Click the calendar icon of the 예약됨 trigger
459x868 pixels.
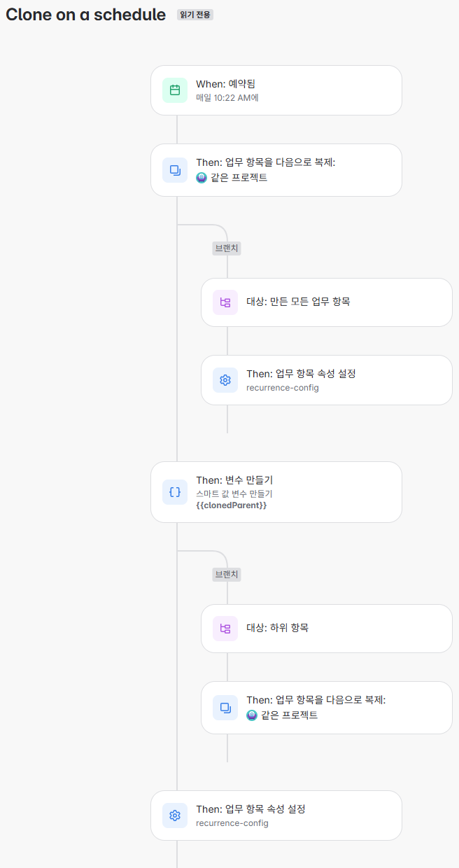click(175, 90)
